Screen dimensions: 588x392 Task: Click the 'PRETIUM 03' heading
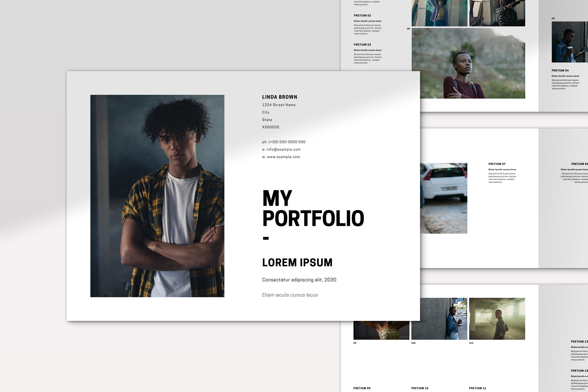[x=362, y=45]
